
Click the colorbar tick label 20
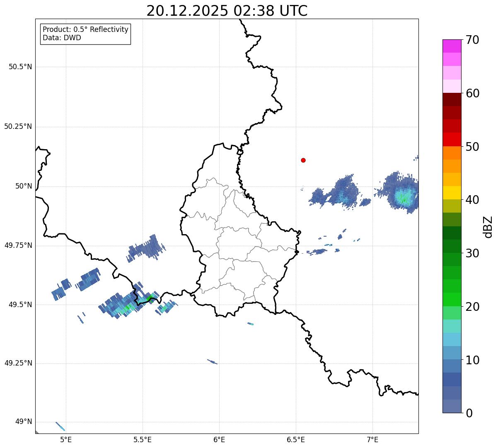[472, 307]
